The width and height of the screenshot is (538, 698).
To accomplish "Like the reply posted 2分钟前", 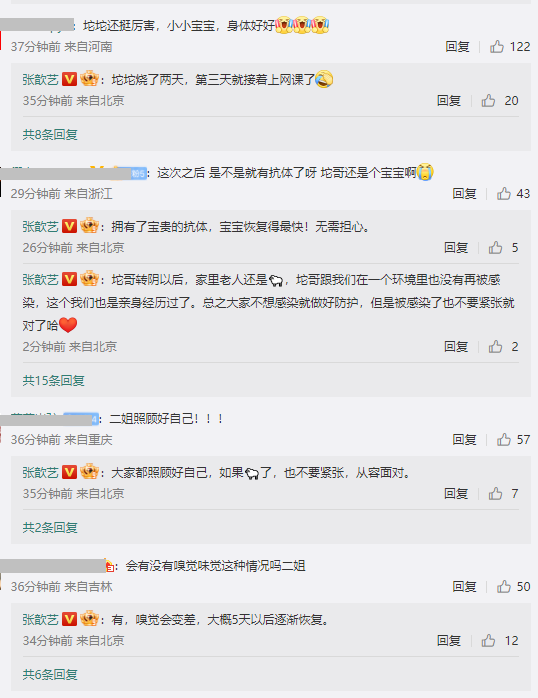I will tap(495, 346).
